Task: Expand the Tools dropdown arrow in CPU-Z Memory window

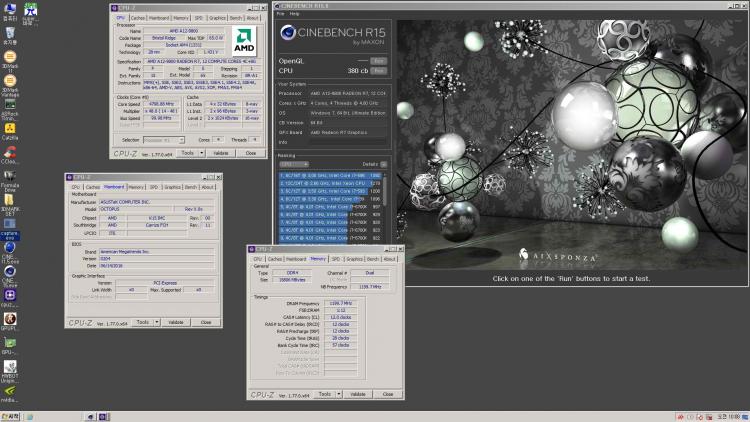Action: click(339, 394)
